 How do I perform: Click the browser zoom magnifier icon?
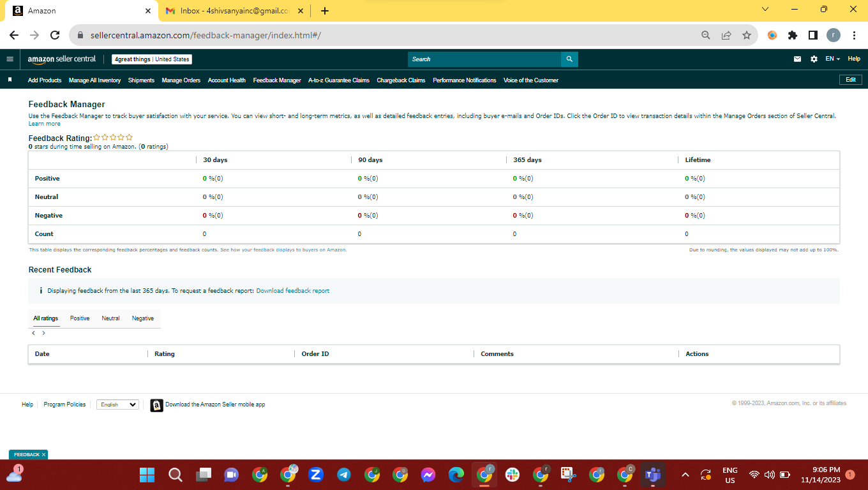tap(706, 36)
